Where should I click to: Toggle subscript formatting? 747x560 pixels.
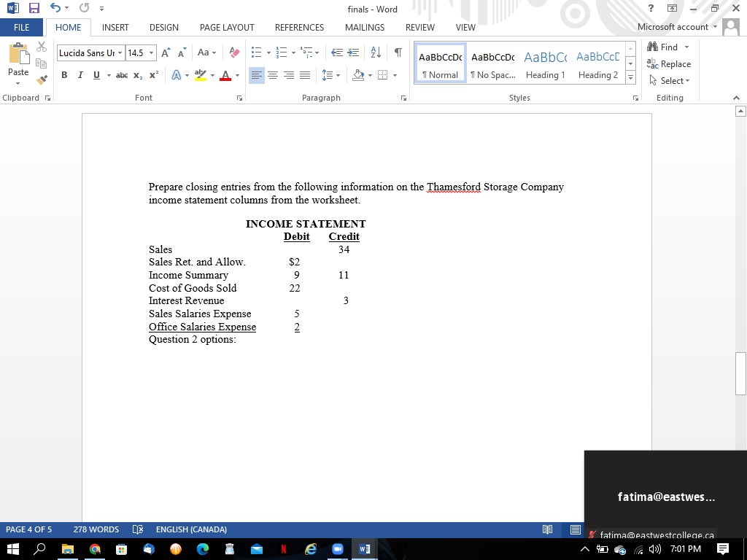(x=137, y=75)
